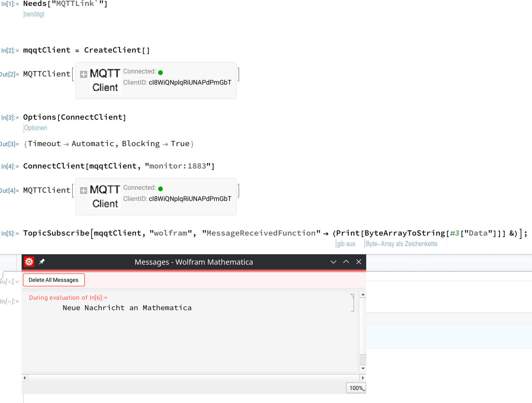Click the TopicSubscribe input line

(275, 233)
